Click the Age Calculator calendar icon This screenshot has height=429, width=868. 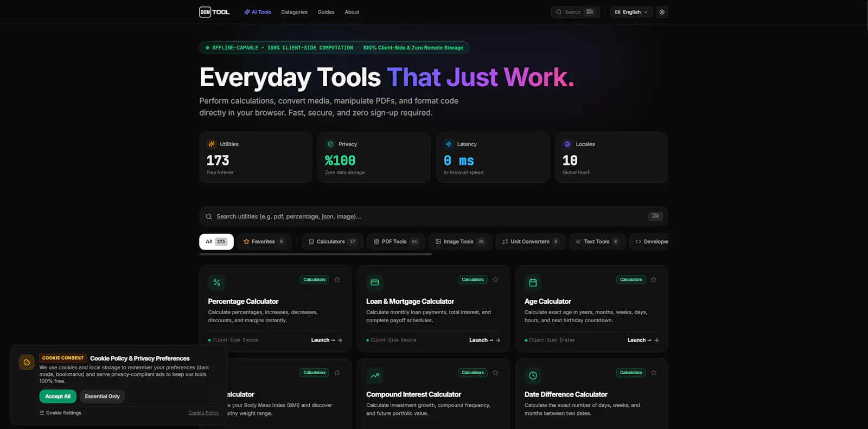click(x=533, y=283)
